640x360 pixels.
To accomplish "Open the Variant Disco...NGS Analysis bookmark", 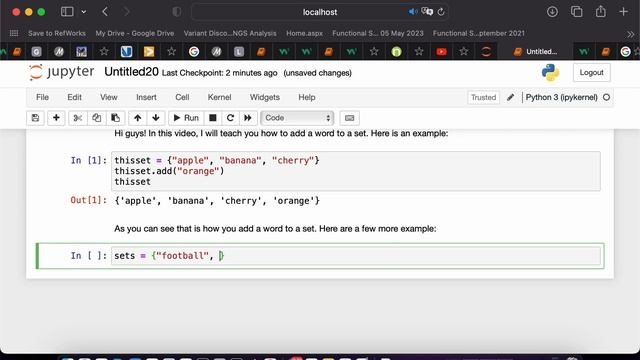I will 230,33.
